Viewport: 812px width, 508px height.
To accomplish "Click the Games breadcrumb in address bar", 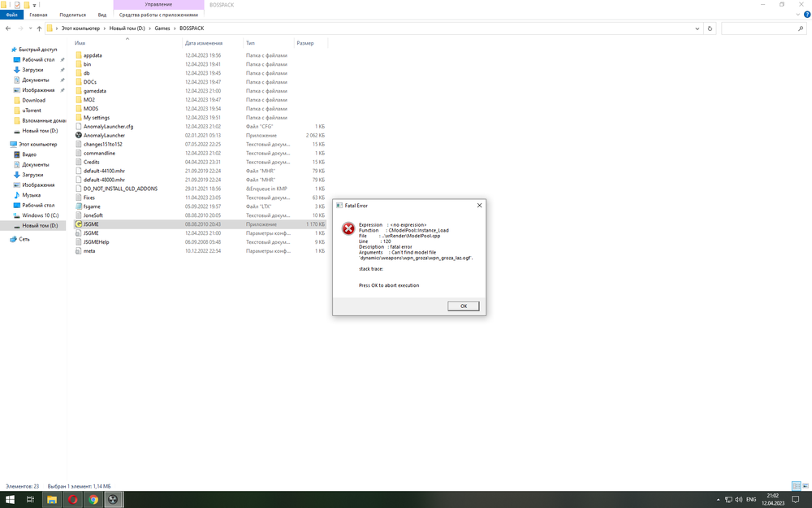I will click(162, 28).
